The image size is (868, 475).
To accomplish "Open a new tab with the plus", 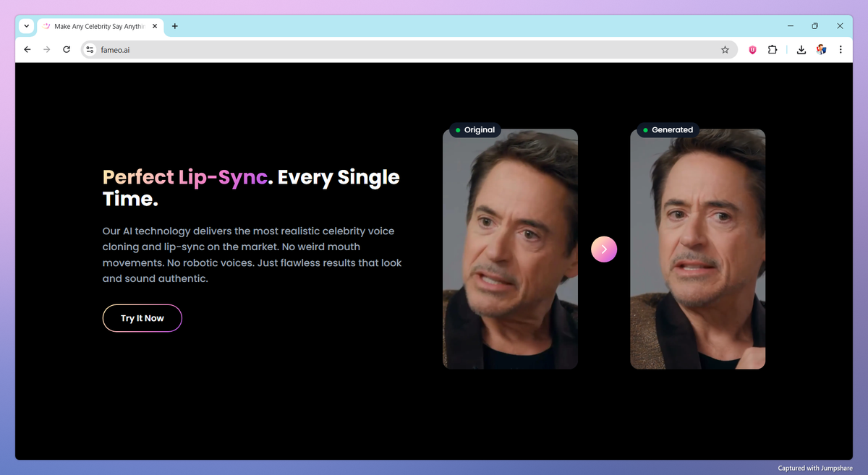I will point(174,26).
